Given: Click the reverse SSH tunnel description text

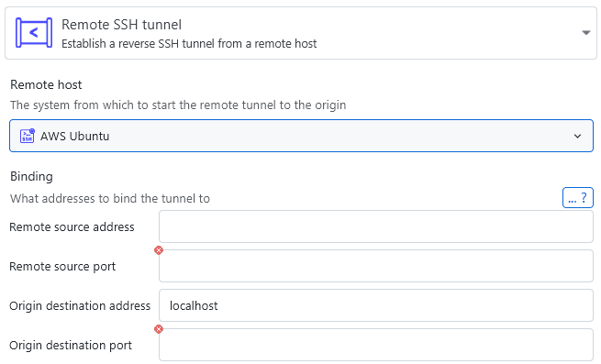Looking at the screenshot, I should (x=189, y=44).
